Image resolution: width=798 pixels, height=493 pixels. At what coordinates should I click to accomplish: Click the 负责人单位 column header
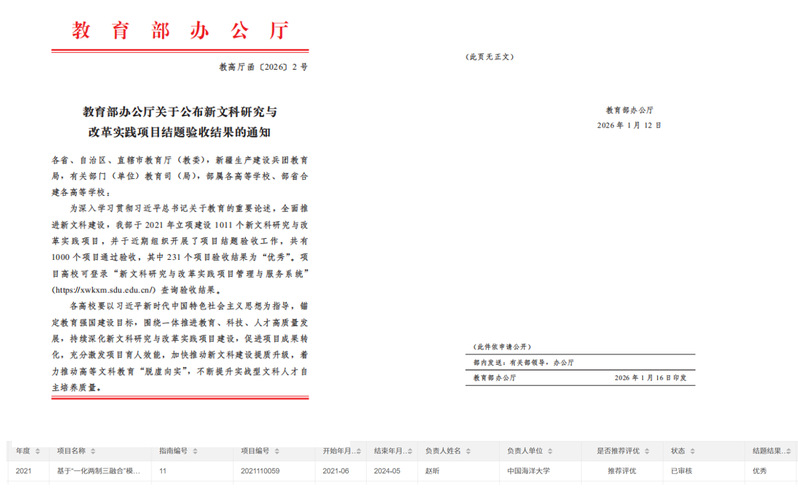pyautogui.click(x=528, y=449)
